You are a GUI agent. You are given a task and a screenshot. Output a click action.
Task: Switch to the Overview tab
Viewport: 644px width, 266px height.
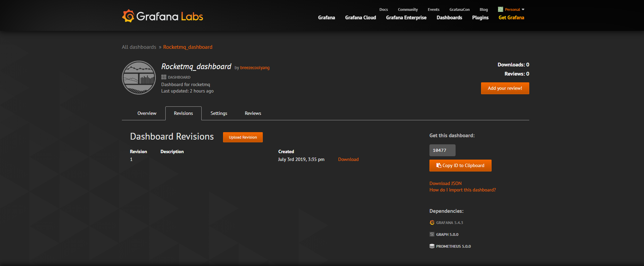pos(147,113)
